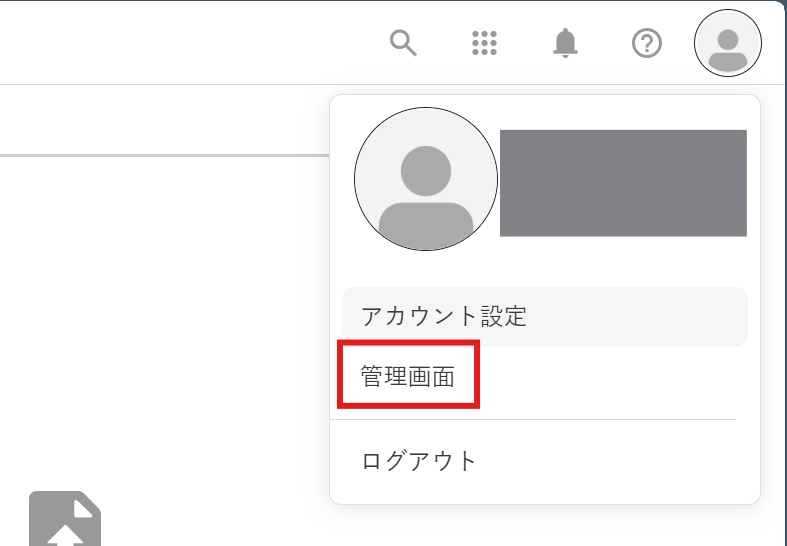Click the bell icon in the header
Image resolution: width=787 pixels, height=546 pixels.
click(565, 43)
